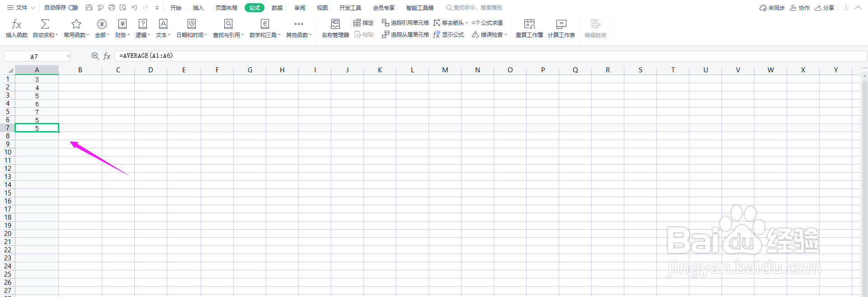Open the Name Box dropdown arrow
The width and height of the screenshot is (868, 297).
point(68,57)
